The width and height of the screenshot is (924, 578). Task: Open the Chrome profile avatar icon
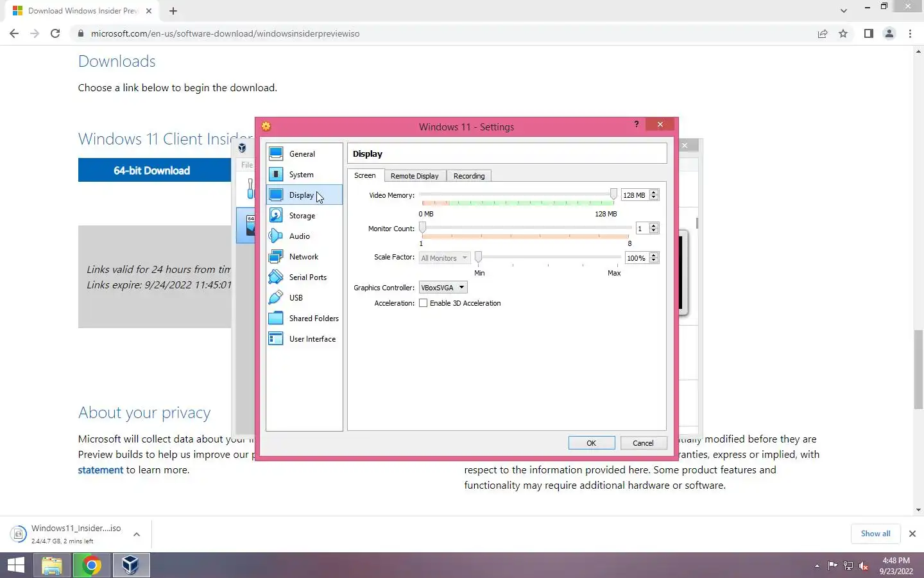coord(889,33)
